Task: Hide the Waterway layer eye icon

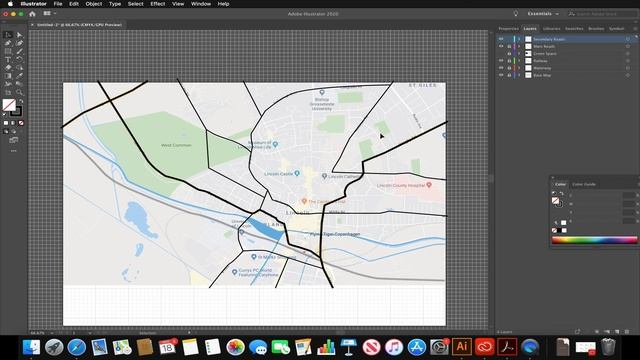Action: 501,68
